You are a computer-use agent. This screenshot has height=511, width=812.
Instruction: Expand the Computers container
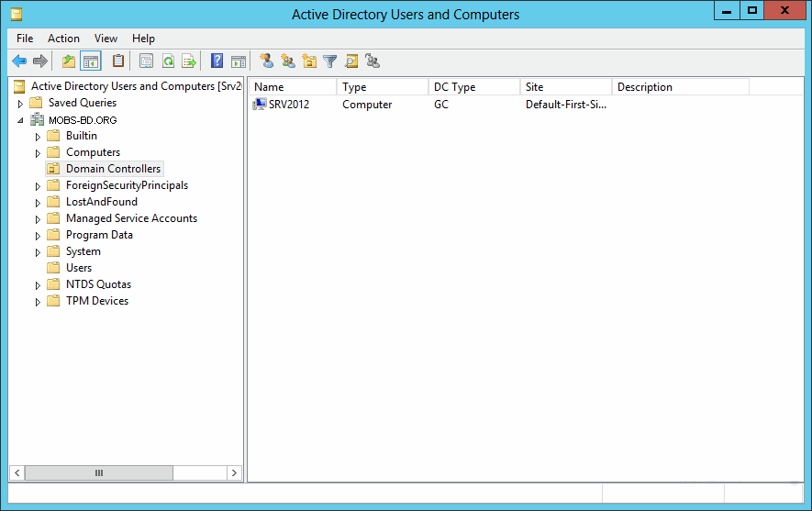pos(38,153)
